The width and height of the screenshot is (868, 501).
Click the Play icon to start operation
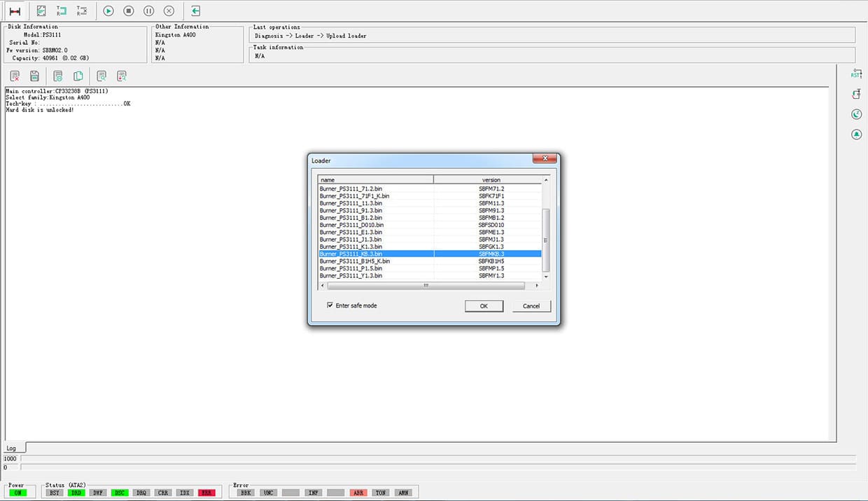[x=108, y=11]
